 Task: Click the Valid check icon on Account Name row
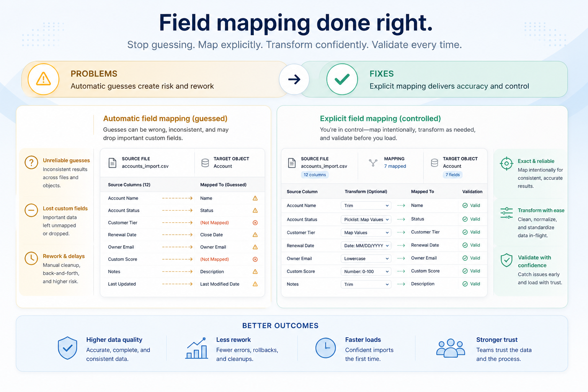pyautogui.click(x=465, y=206)
